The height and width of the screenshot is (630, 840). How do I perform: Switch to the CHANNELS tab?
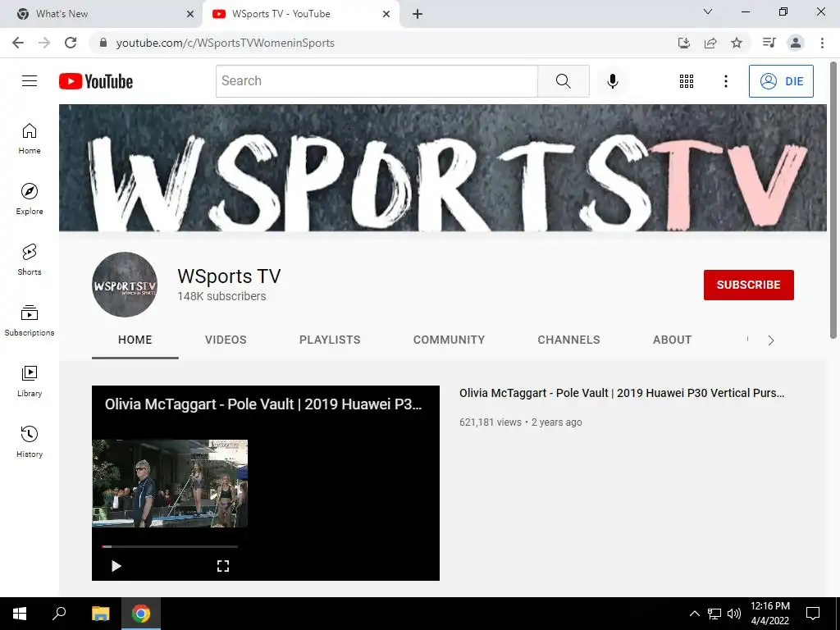point(568,340)
